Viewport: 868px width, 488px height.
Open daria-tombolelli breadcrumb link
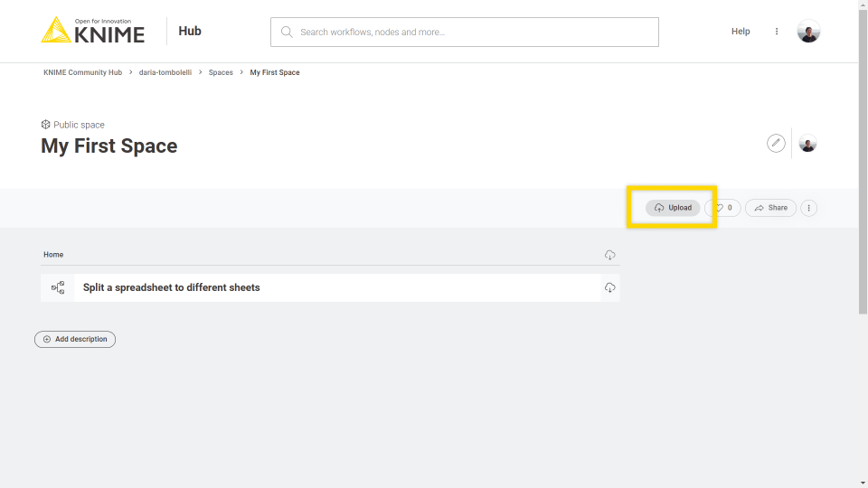click(165, 72)
